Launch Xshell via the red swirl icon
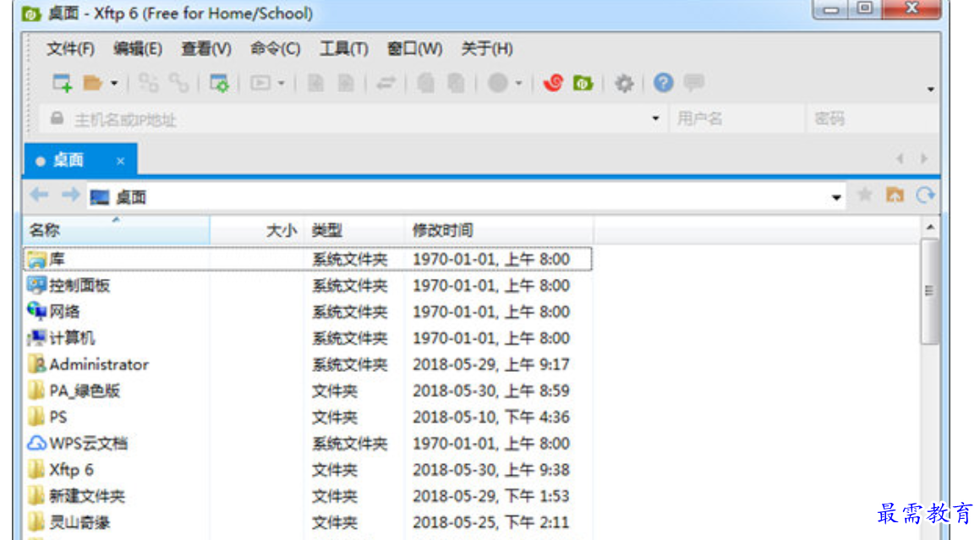The height and width of the screenshot is (540, 980). click(553, 83)
